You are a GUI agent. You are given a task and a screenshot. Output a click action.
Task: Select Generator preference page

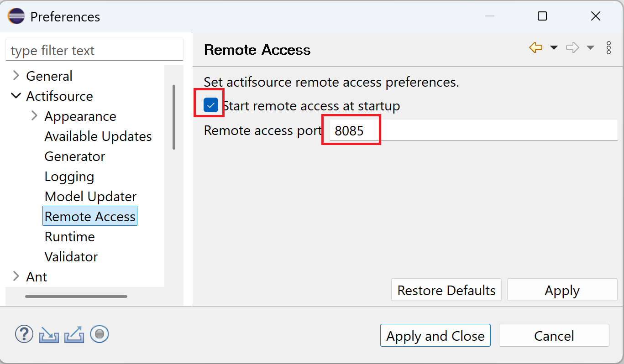point(75,156)
